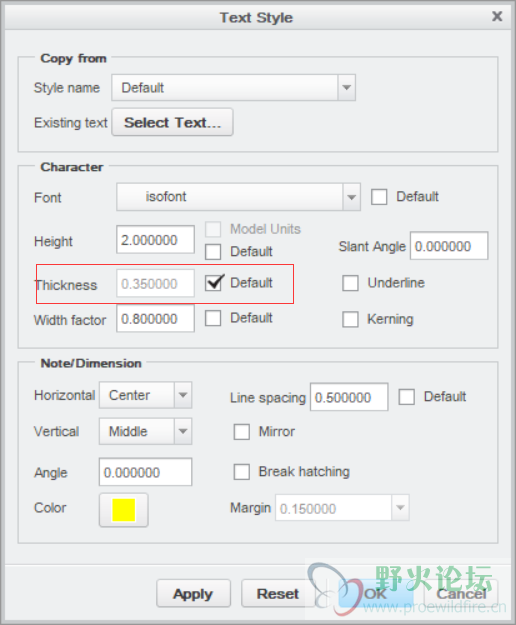Open the yellow Color swatch
The image size is (516, 625).
point(124,510)
